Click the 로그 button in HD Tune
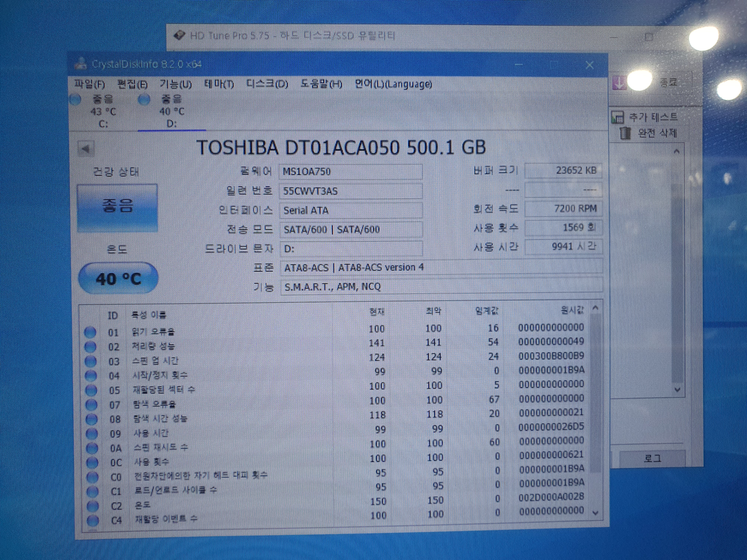747x560 pixels. 653,458
